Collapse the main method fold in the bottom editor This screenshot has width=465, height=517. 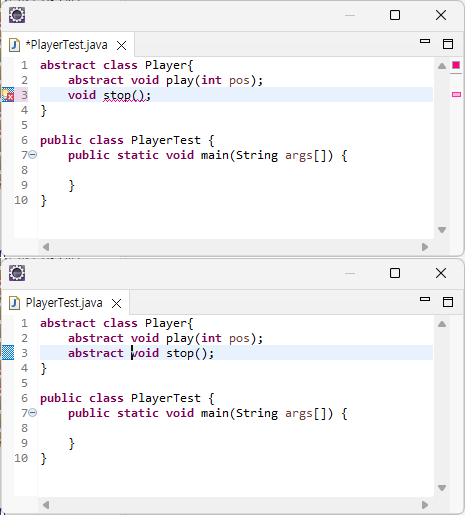pos(33,413)
